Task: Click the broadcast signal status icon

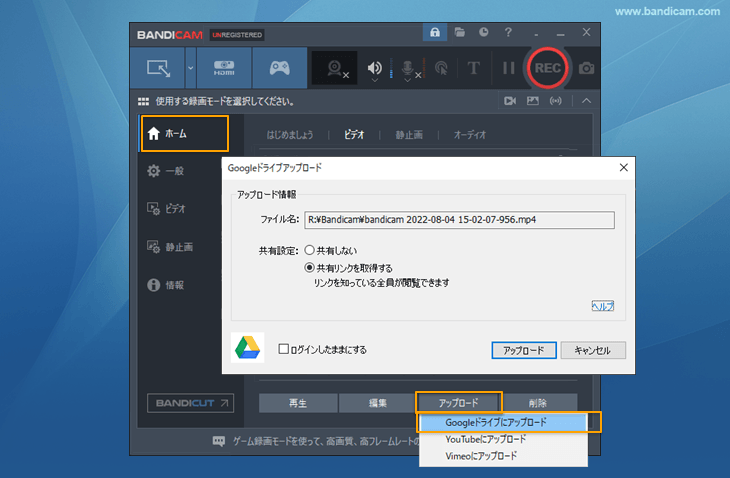Action: pos(555,101)
